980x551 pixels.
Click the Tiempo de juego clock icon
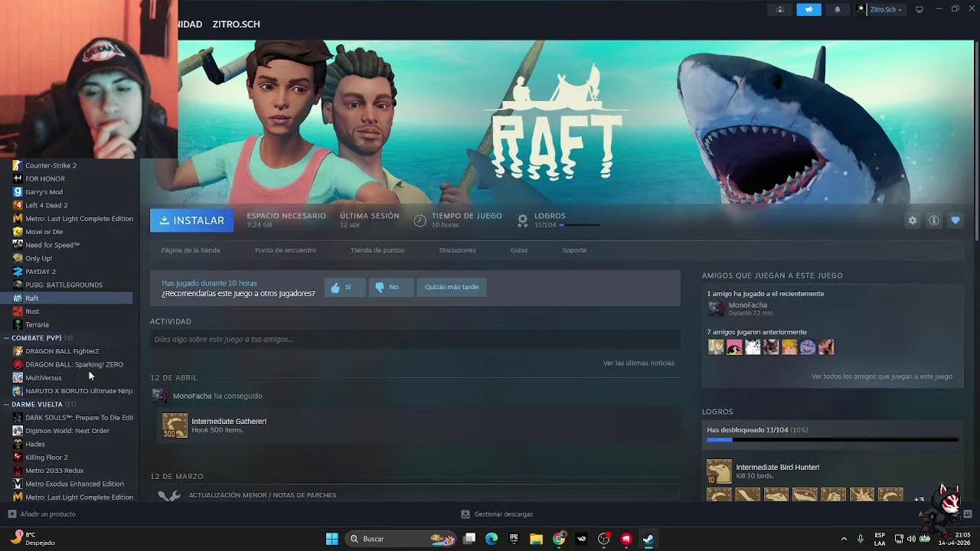[x=420, y=220]
